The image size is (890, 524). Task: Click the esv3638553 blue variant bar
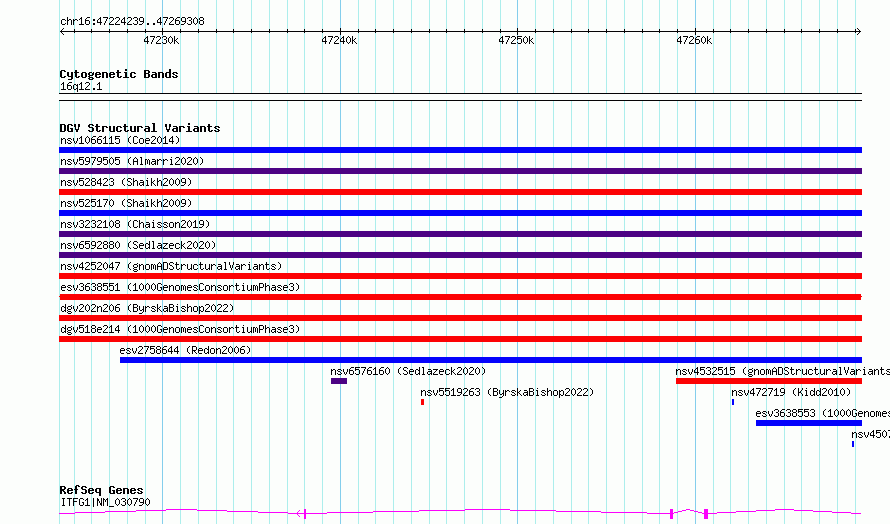(x=809, y=423)
